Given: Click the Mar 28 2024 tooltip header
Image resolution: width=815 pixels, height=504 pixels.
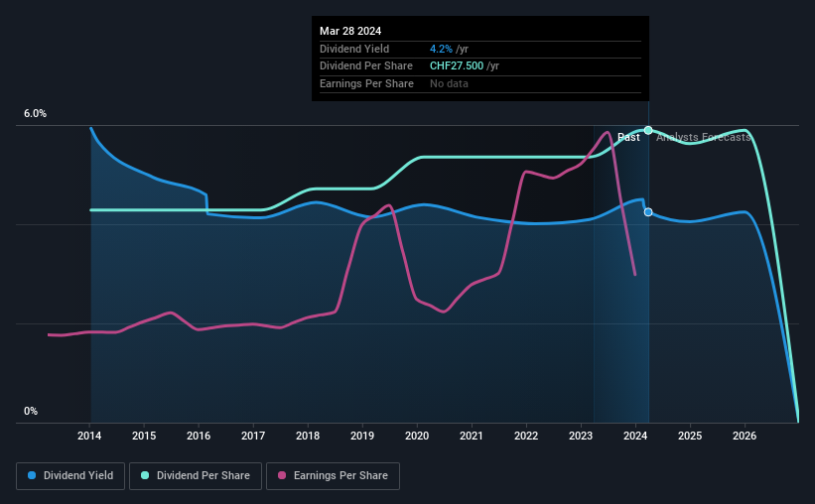Looking at the screenshot, I should tap(350, 31).
